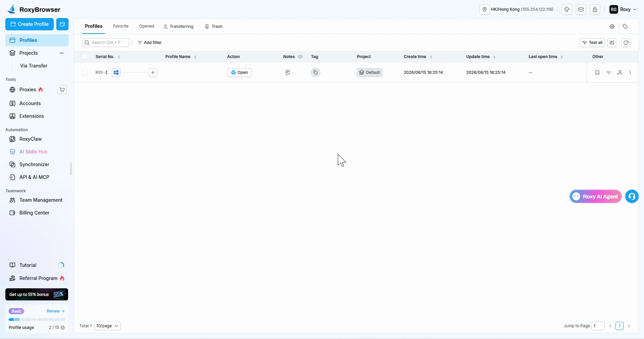Click the customer support headset icon

click(x=632, y=197)
